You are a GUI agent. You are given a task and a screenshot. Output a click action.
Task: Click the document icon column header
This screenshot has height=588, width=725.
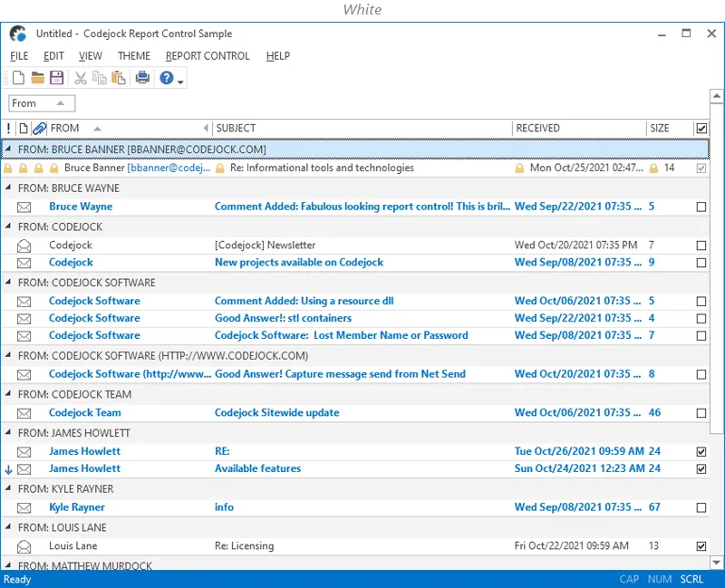[x=24, y=128]
